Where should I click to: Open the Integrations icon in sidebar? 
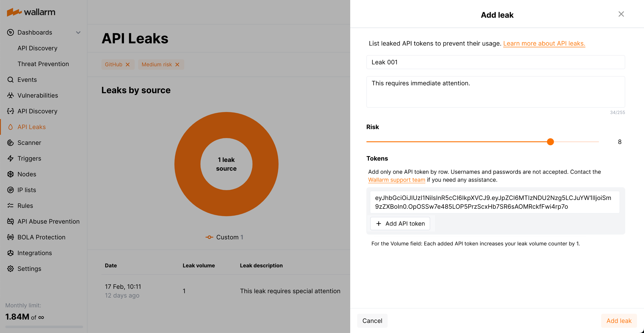click(x=10, y=253)
